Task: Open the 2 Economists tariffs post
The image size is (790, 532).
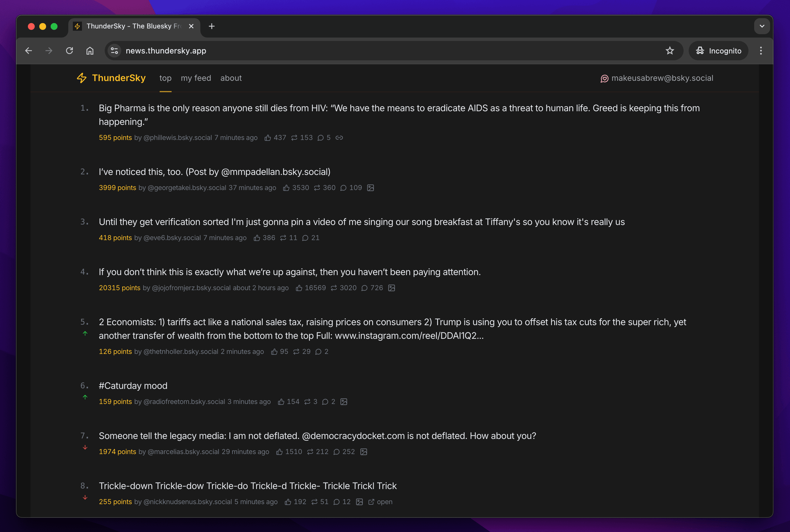Action: pyautogui.click(x=392, y=329)
